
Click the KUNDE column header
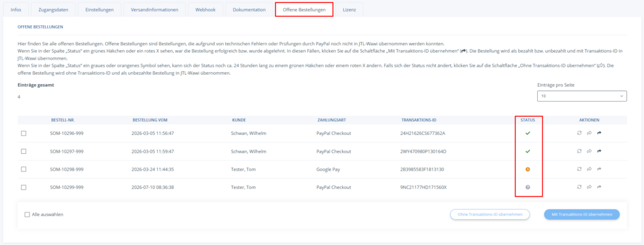(x=238, y=120)
